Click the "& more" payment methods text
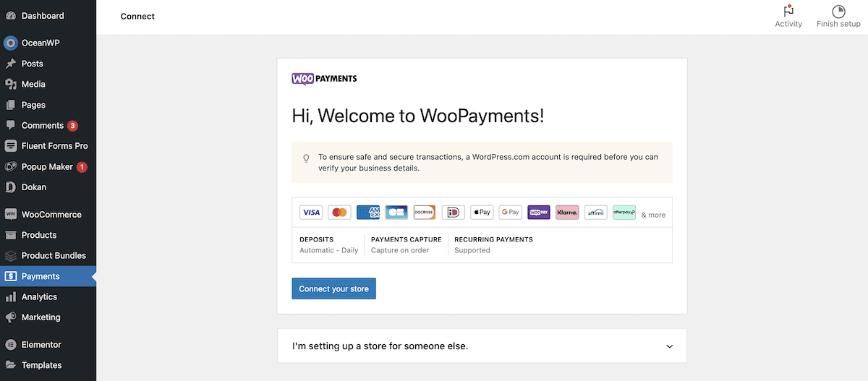 pos(653,215)
